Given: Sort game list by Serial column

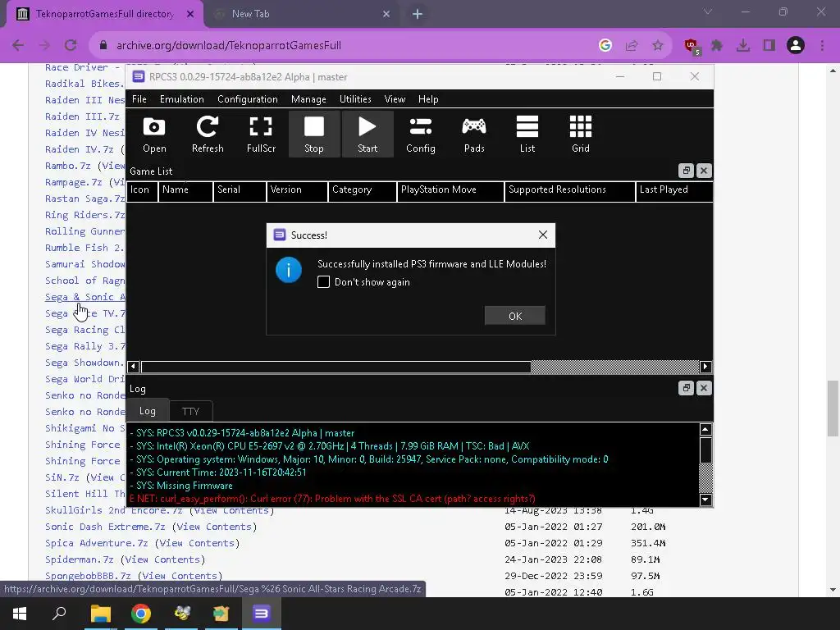Looking at the screenshot, I should [240, 189].
